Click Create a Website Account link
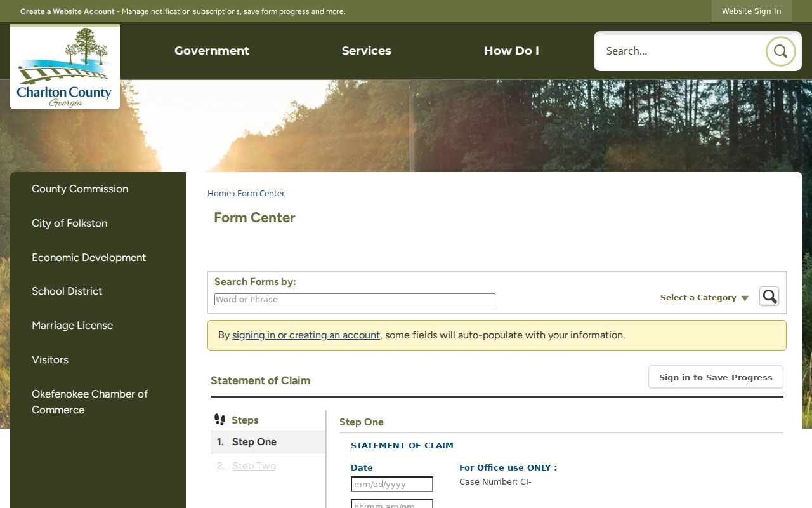Viewport: 812px width, 508px height. [67, 11]
